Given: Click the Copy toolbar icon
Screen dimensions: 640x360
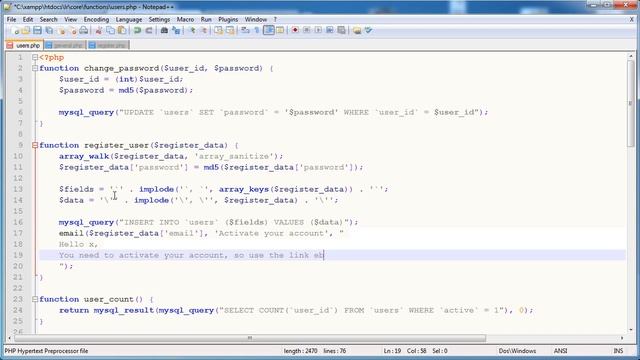Looking at the screenshot, I should pos(110,31).
